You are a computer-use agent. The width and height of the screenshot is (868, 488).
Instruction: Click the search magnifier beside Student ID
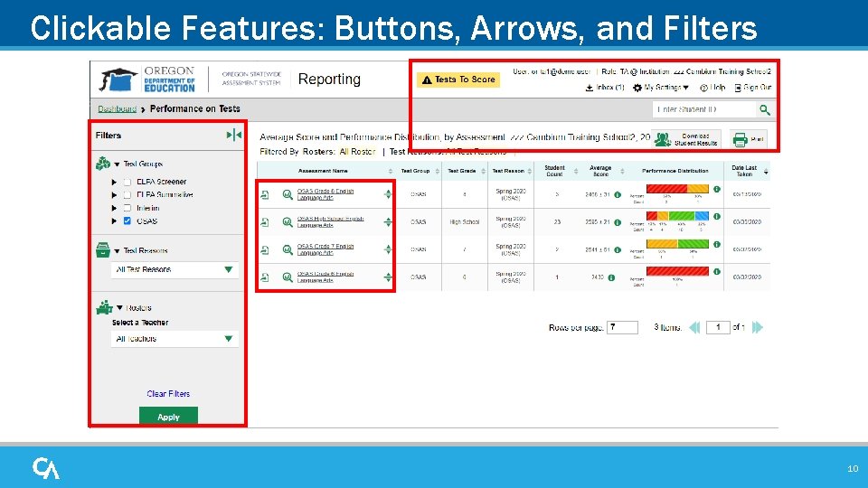point(765,109)
